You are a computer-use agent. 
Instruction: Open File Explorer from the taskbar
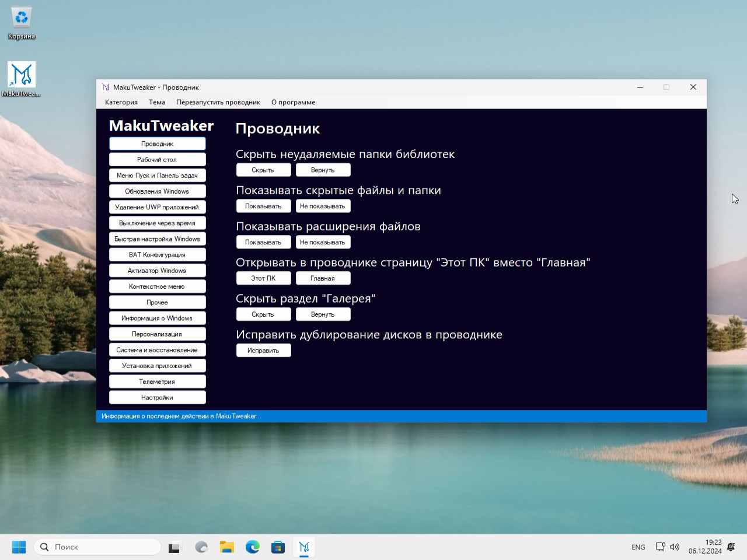click(x=227, y=547)
